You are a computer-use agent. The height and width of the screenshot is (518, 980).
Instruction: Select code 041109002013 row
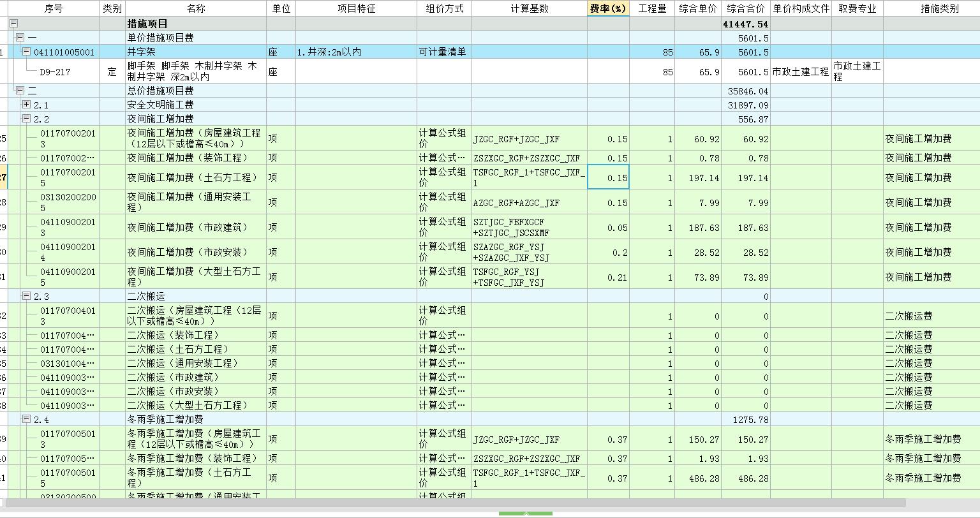coord(68,227)
